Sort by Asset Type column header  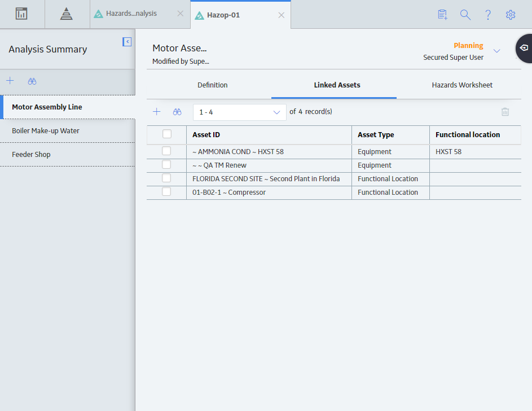[x=376, y=135]
